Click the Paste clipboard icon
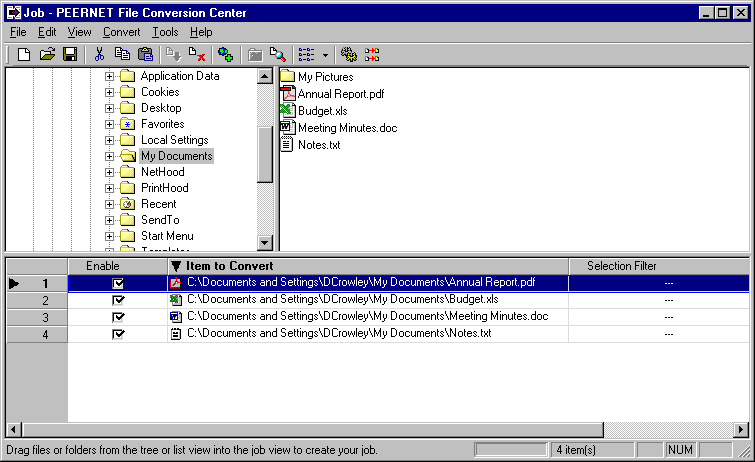The image size is (755, 462). coord(145,54)
